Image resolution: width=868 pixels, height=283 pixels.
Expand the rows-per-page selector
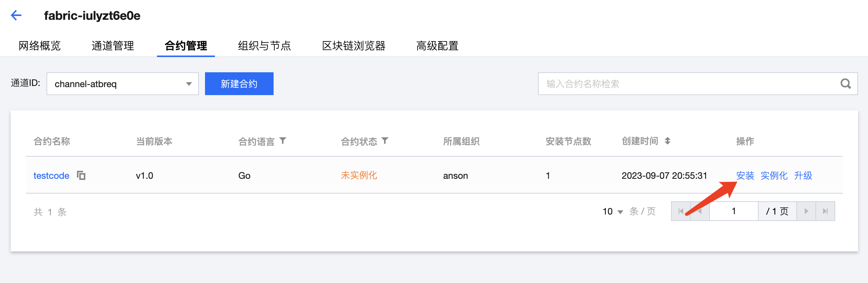613,211
